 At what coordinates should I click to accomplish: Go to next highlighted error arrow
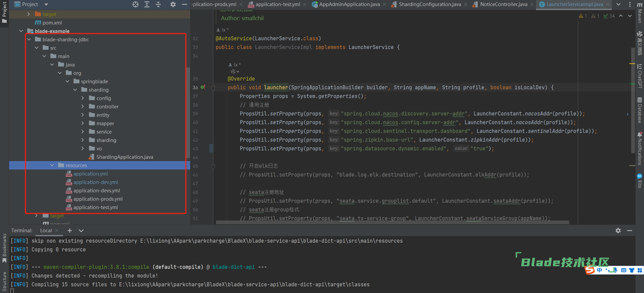(630, 16)
